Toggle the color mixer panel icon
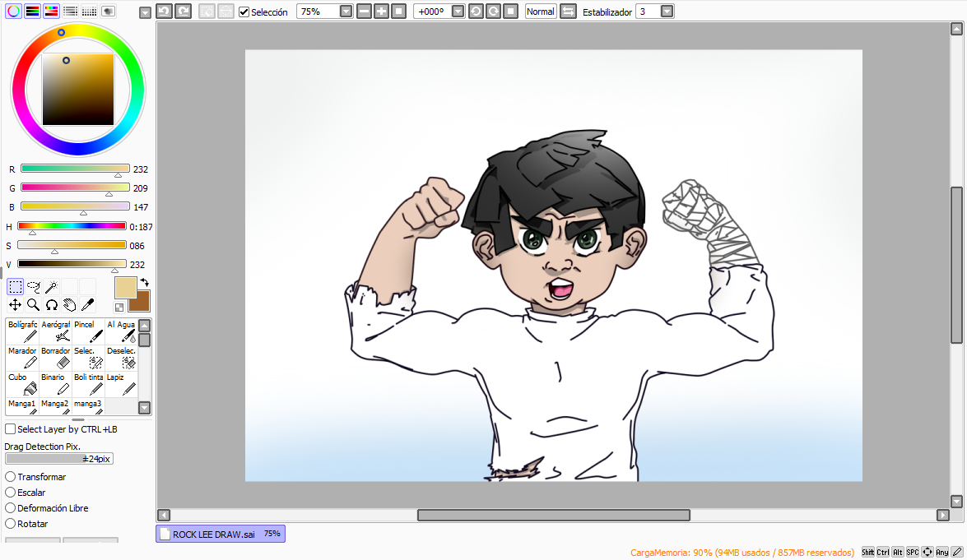The width and height of the screenshot is (967, 560). [70, 11]
